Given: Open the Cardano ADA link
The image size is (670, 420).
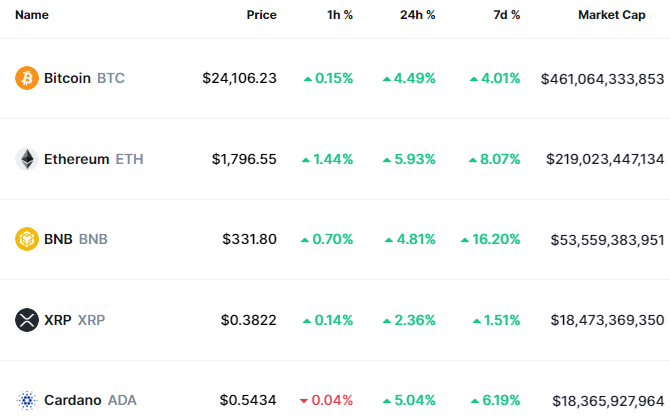Looking at the screenshot, I should 90,400.
